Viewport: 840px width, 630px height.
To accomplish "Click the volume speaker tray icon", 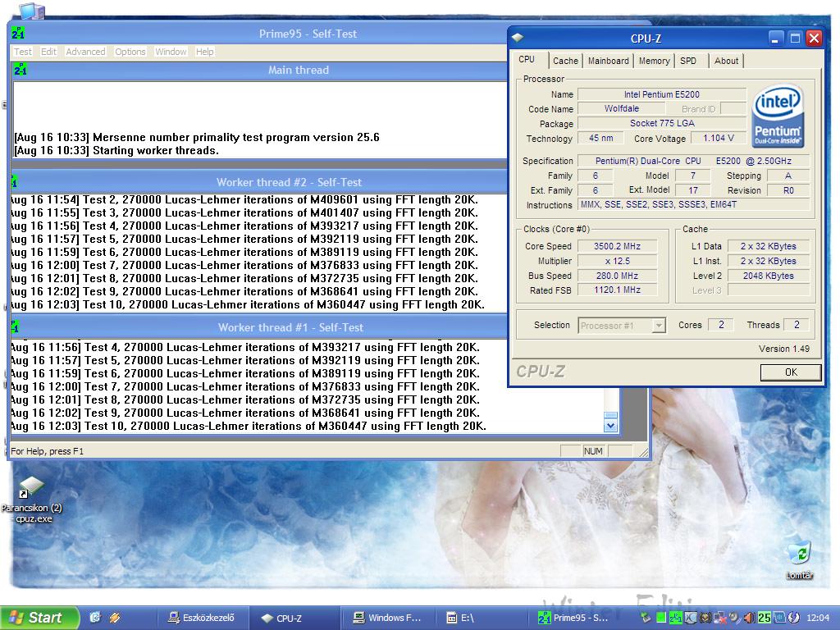I will (750, 618).
